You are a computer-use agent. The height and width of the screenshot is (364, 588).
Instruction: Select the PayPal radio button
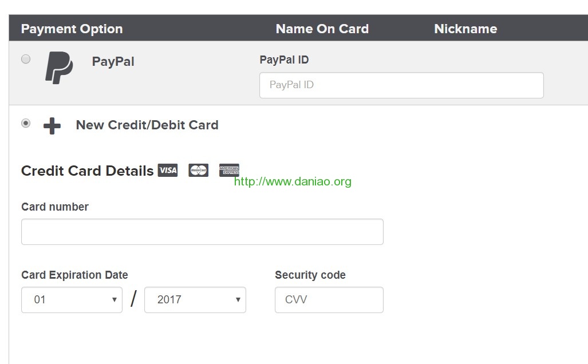(x=26, y=59)
